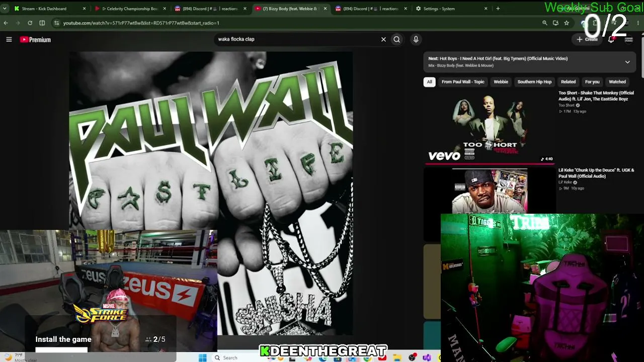Viewport: 644px width, 362px height.
Task: Click the Paul Wall album art video player
Action: pos(211,193)
